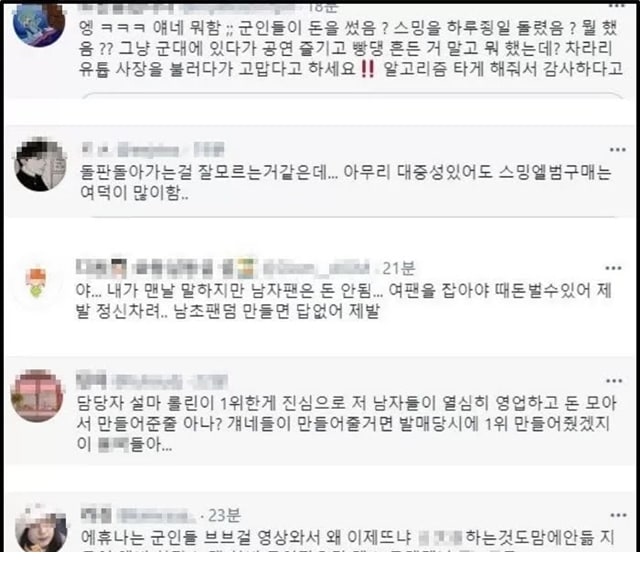The image size is (640, 564).
Task: Open the three-dot menu on the 21분 tweet
Action: pos(613,268)
